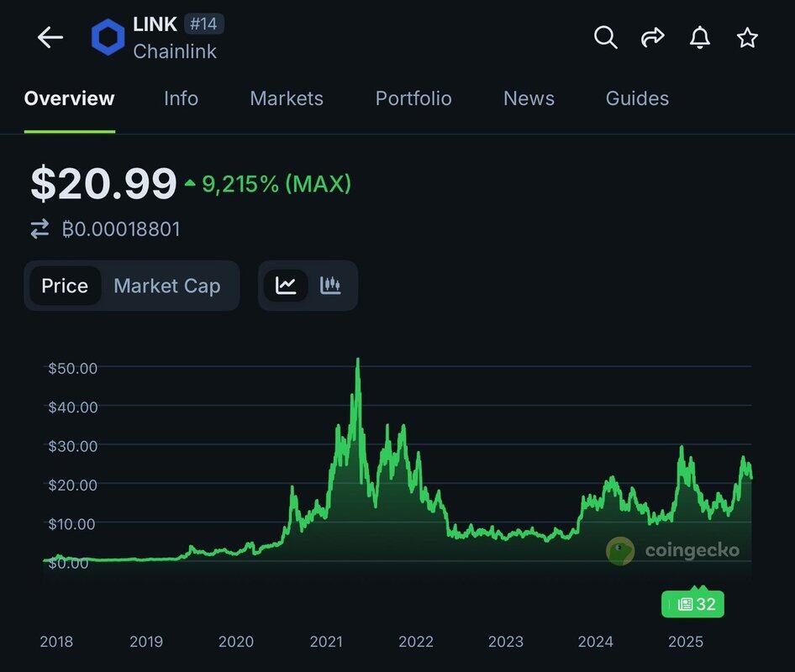Tap the $40.00 axis label
The width and height of the screenshot is (795, 672).
click(73, 407)
